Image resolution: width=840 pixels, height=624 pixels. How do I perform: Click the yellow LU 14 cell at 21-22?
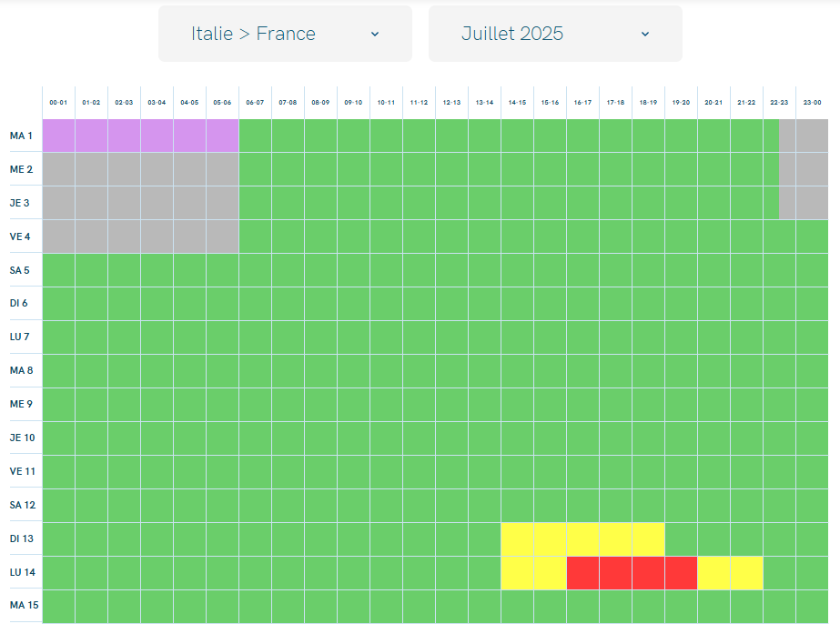click(747, 572)
